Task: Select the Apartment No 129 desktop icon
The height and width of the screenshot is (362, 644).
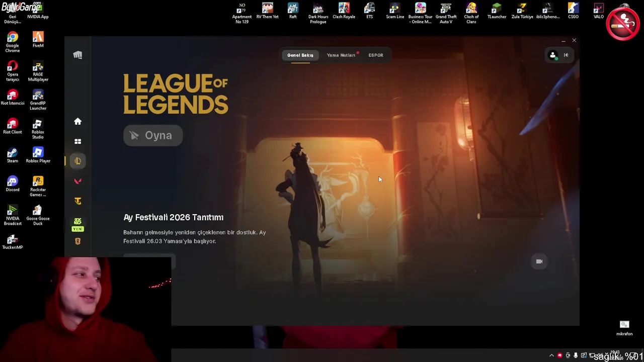Action: tap(242, 13)
